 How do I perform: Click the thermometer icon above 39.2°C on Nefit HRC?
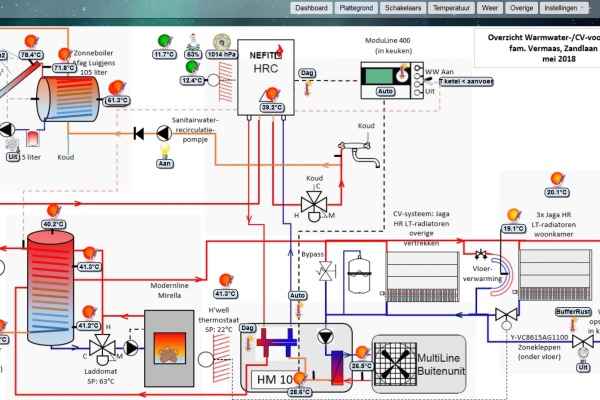272,94
